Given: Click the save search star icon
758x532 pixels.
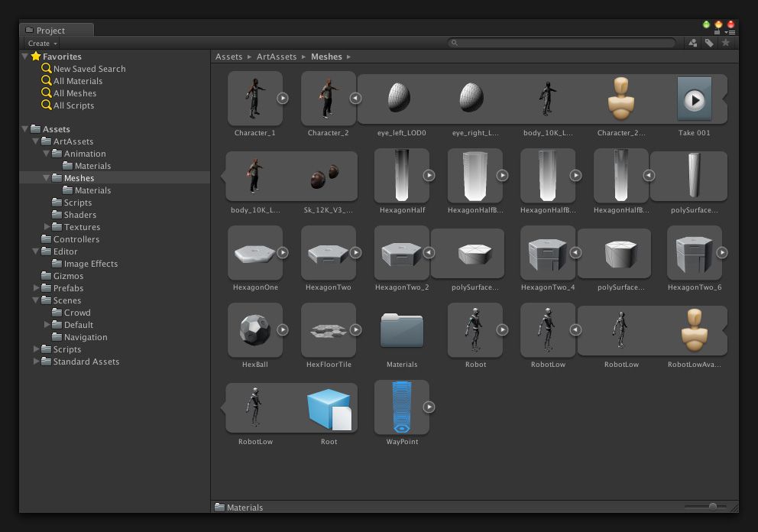Looking at the screenshot, I should 726,44.
